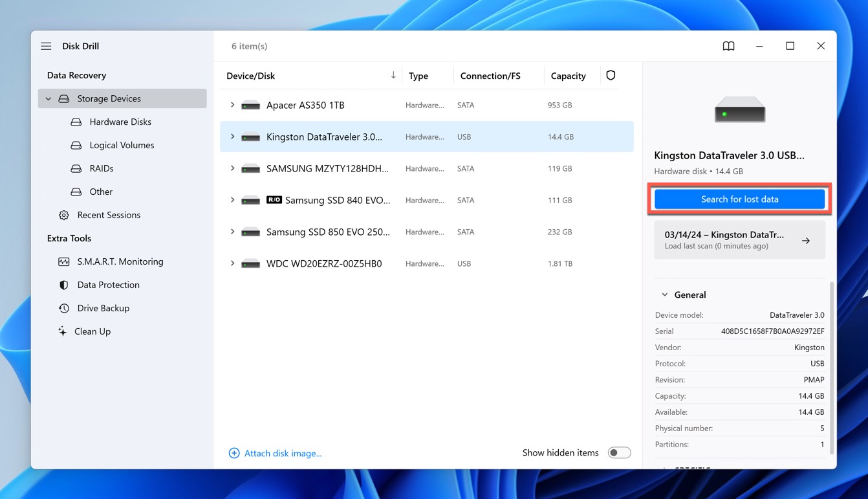
Task: Select the WDC WD20EZRZ-00Z5HB0 name
Action: click(x=324, y=263)
